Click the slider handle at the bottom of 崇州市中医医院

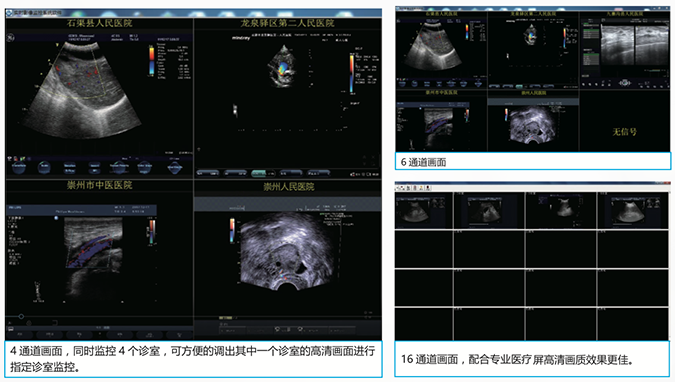point(21,317)
